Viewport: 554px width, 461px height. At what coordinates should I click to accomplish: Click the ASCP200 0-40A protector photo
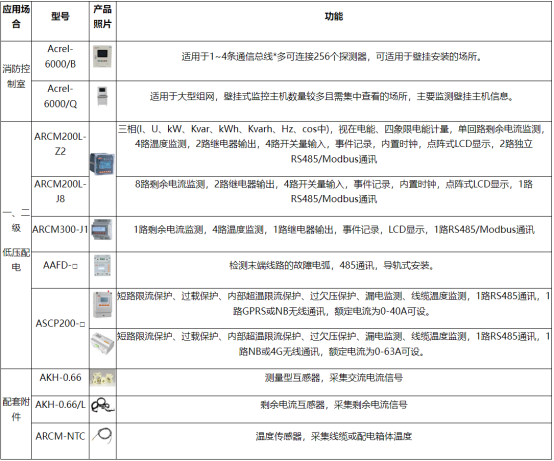[x=102, y=305]
